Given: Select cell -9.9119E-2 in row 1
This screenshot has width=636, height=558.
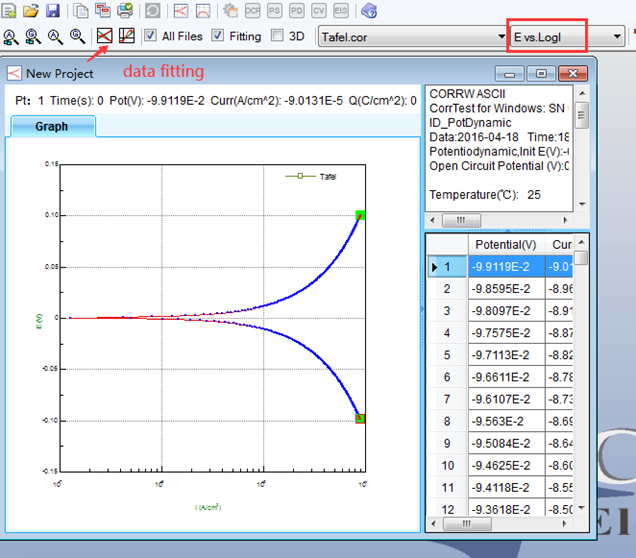Looking at the screenshot, I should point(506,266).
